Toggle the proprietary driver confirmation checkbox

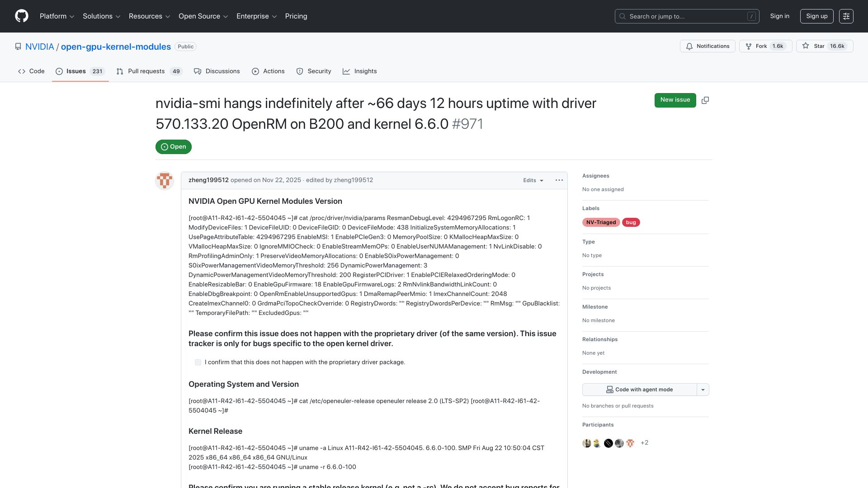198,362
